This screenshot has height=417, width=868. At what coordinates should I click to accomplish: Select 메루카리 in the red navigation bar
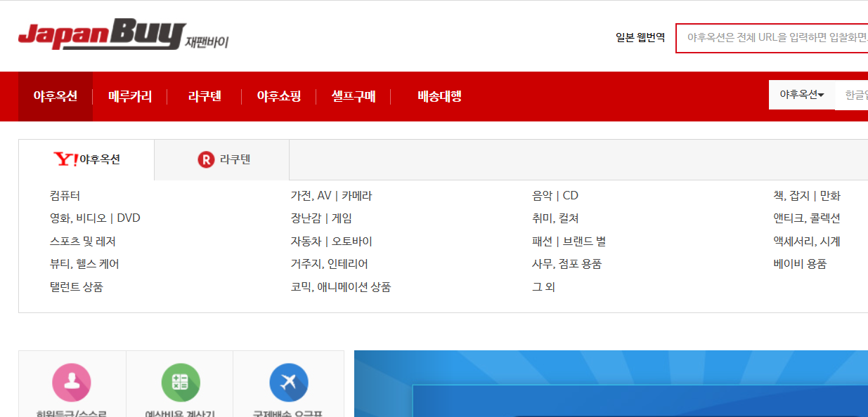(130, 96)
